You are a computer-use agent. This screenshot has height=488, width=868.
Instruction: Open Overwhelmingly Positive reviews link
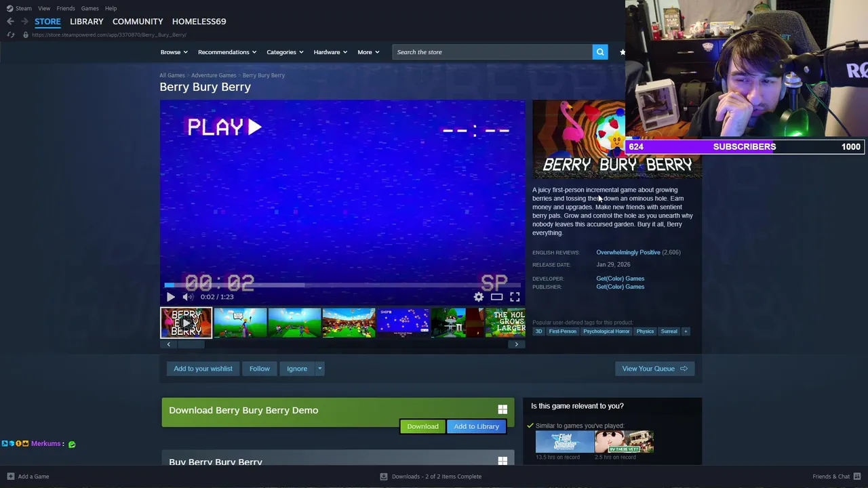click(628, 252)
